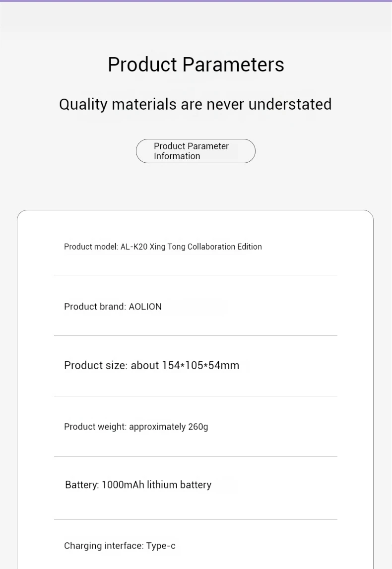Image resolution: width=392 pixels, height=569 pixels.
Task: Select the Product brand label
Action: click(x=94, y=307)
